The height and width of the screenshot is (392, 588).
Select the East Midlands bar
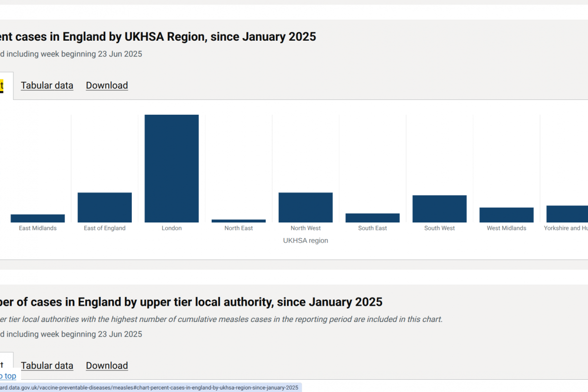(x=38, y=219)
